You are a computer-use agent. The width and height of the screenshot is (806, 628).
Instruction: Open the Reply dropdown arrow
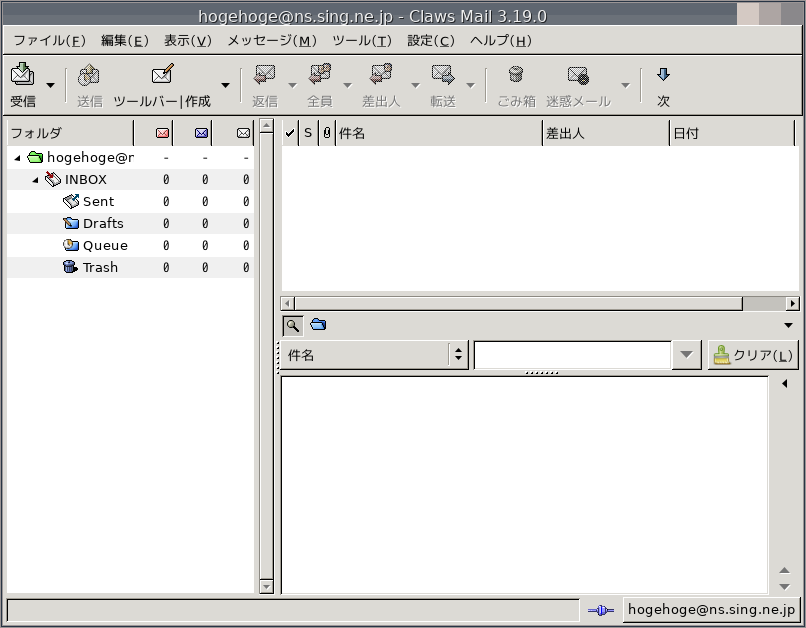point(292,85)
